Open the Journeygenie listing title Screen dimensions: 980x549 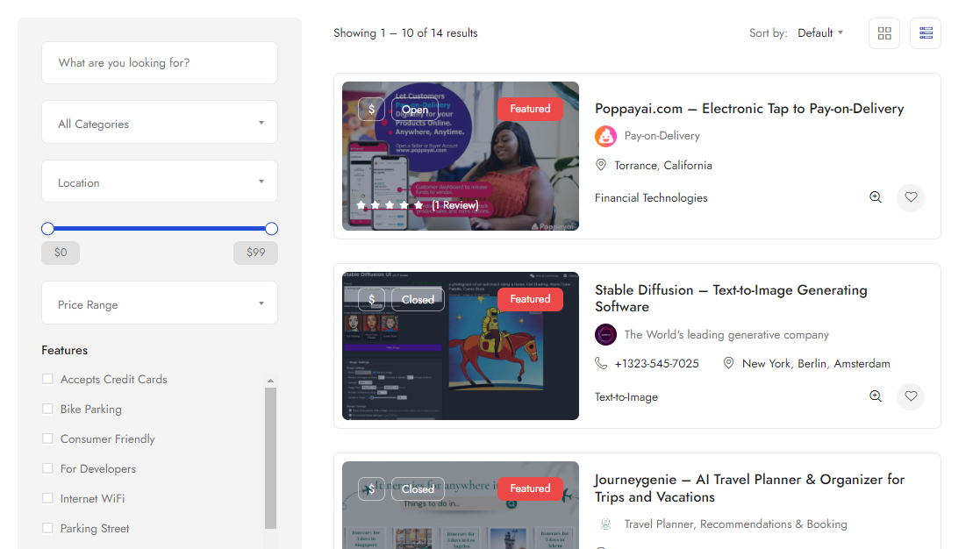click(749, 488)
